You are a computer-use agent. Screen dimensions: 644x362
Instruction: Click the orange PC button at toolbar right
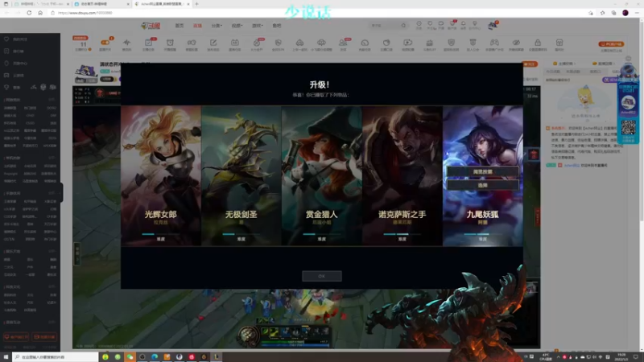(611, 44)
